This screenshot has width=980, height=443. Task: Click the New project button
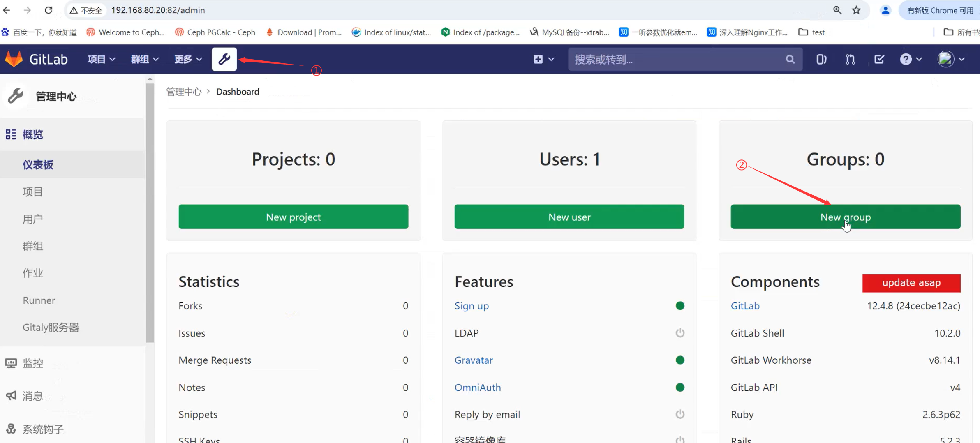pyautogui.click(x=293, y=217)
